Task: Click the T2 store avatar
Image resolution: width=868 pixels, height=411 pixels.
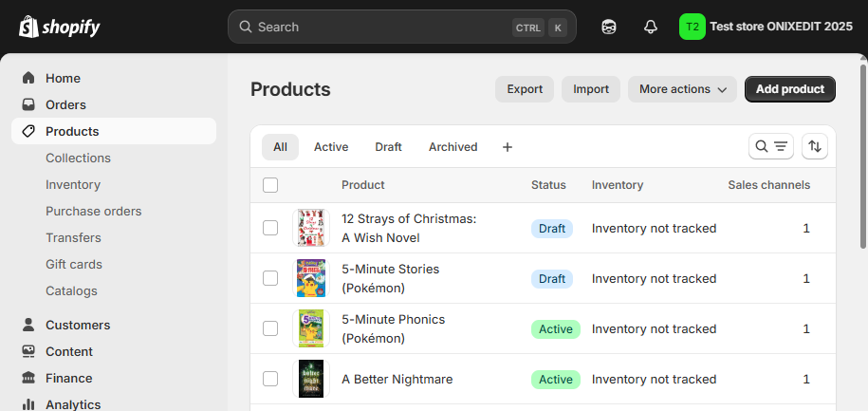Action: tap(692, 27)
